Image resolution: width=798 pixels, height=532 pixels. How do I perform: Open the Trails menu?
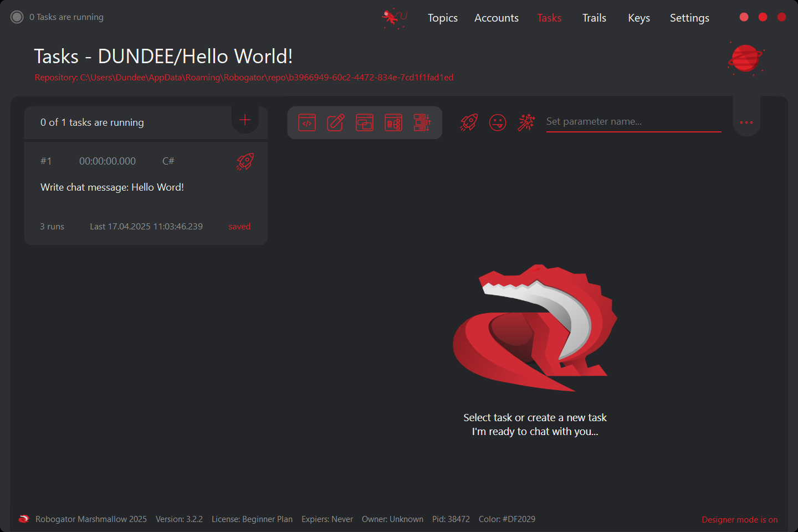pos(594,18)
